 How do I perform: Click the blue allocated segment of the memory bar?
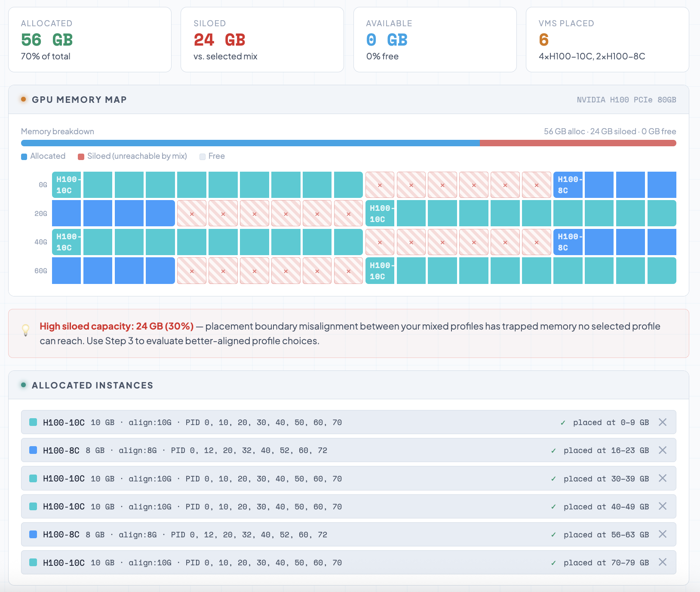tap(250, 143)
